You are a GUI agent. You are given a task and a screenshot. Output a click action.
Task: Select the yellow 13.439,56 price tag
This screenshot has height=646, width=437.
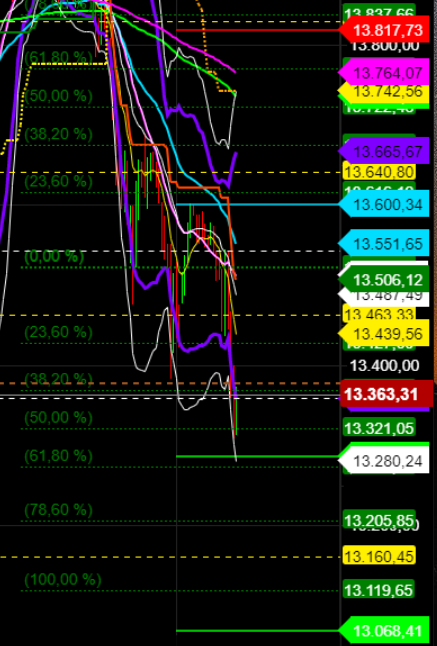pyautogui.click(x=385, y=333)
